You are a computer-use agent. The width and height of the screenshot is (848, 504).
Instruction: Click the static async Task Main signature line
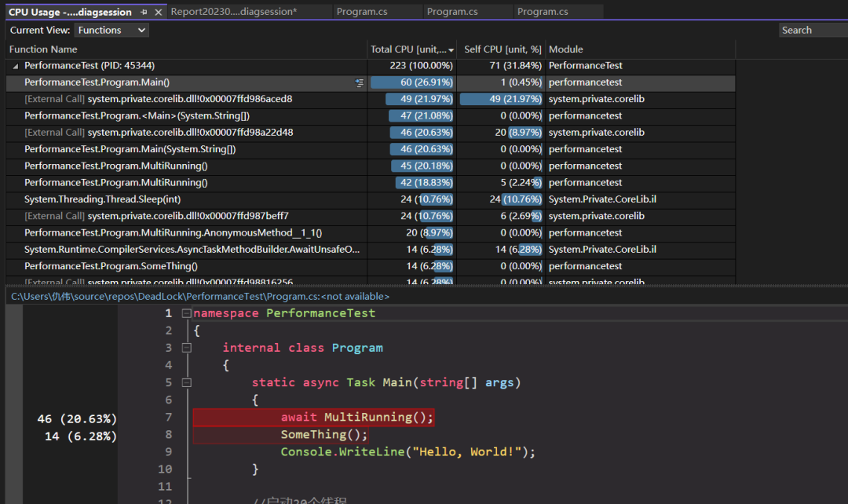(x=386, y=383)
